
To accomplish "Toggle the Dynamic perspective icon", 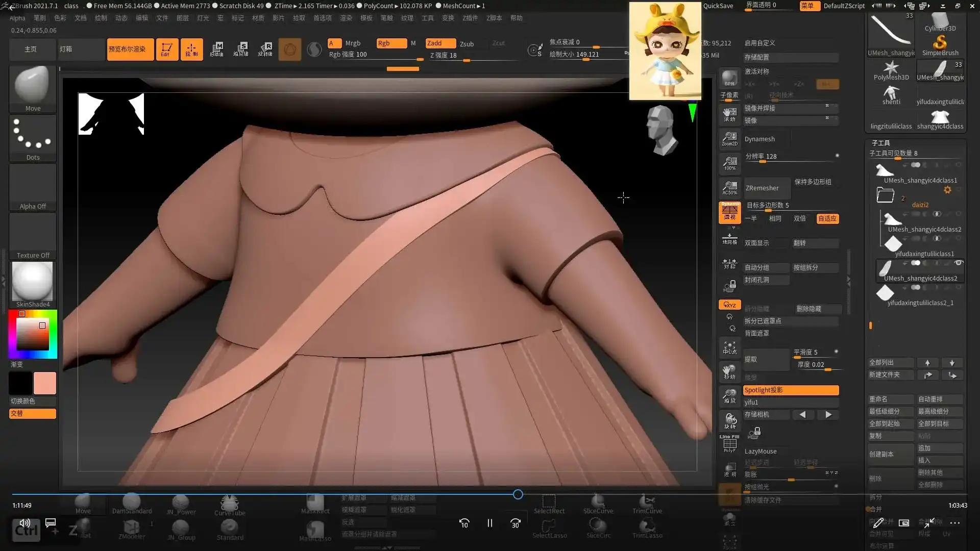I will click(x=729, y=212).
